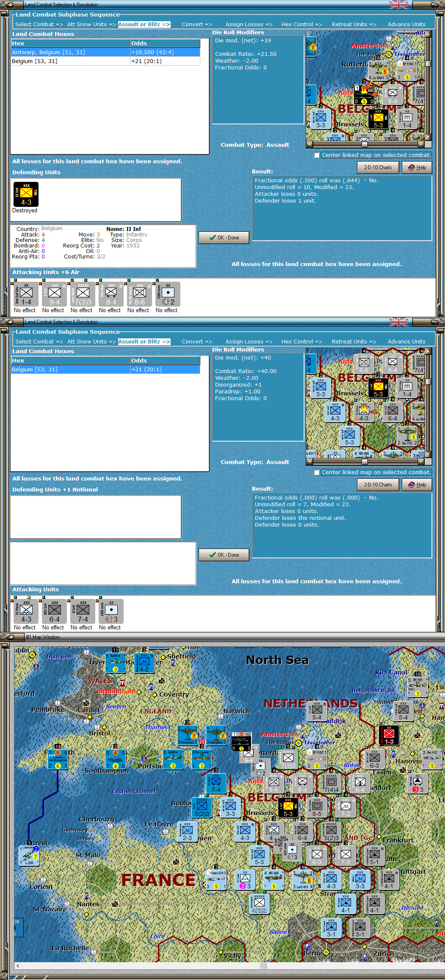Select the 7-4 blue unit in the English Channel area
Image resolution: width=445 pixels, height=980 pixels.
pyautogui.click(x=216, y=783)
